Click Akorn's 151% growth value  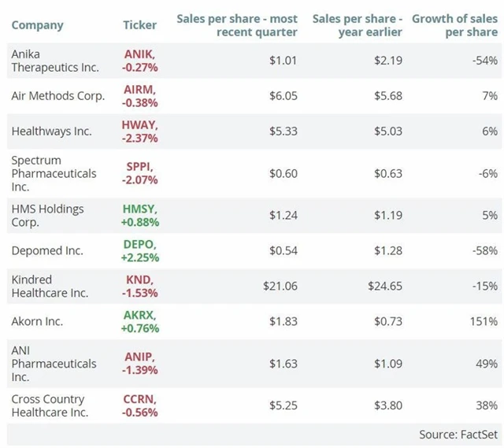(x=484, y=321)
